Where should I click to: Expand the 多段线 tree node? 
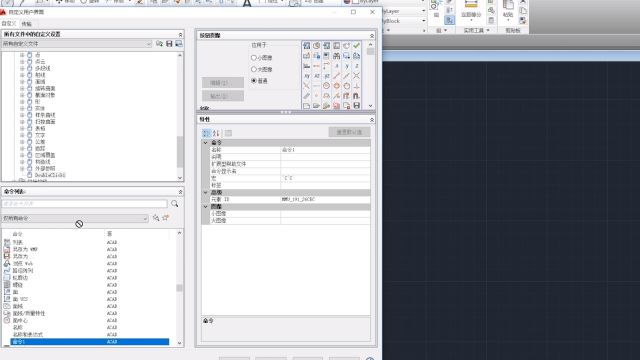click(22, 68)
